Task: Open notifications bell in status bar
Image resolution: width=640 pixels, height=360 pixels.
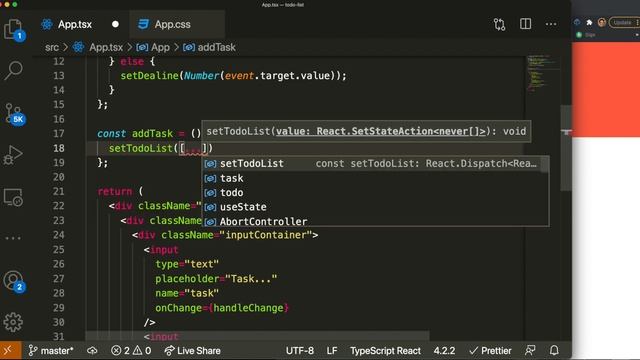Action: click(x=554, y=350)
